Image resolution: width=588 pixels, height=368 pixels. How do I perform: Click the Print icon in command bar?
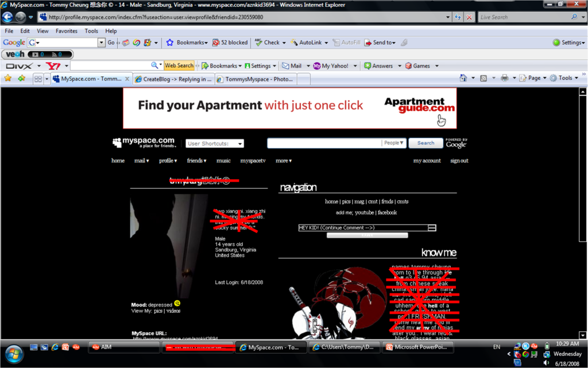pyautogui.click(x=505, y=78)
